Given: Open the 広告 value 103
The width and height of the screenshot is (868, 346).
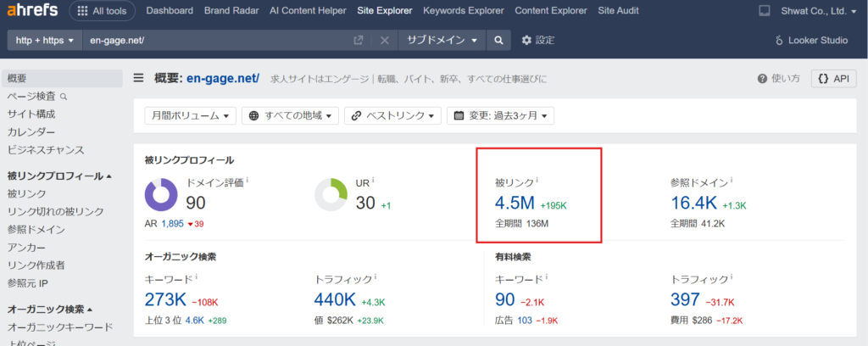Looking at the screenshot, I should pos(525,320).
